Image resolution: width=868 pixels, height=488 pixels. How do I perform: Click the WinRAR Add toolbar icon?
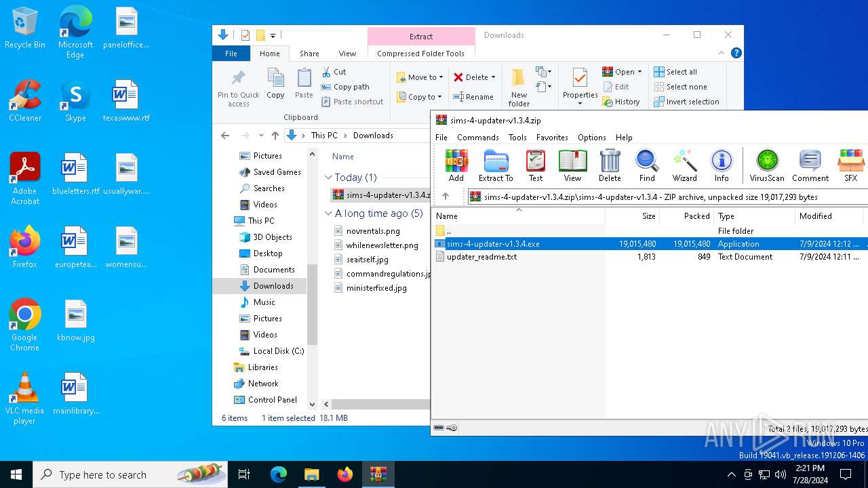[456, 166]
